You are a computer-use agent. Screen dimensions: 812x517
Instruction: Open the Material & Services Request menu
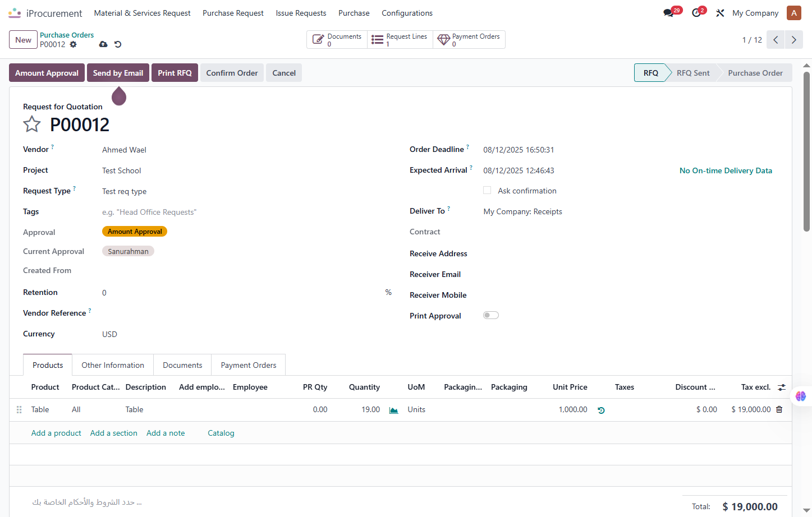(142, 13)
